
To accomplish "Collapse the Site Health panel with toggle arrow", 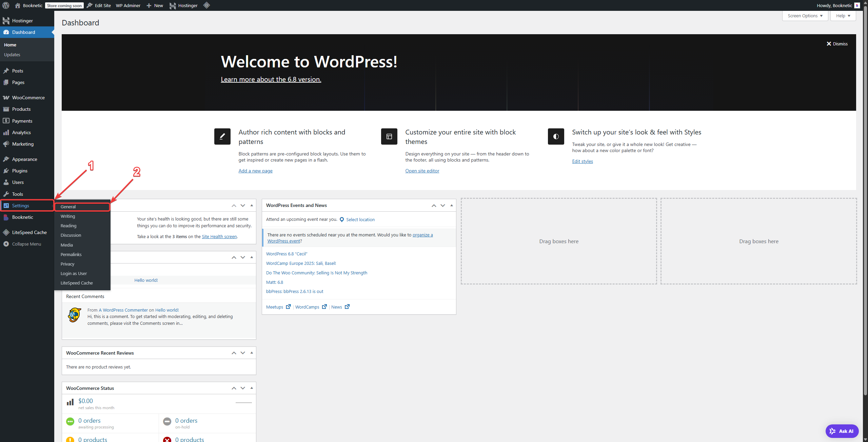I will (252, 206).
